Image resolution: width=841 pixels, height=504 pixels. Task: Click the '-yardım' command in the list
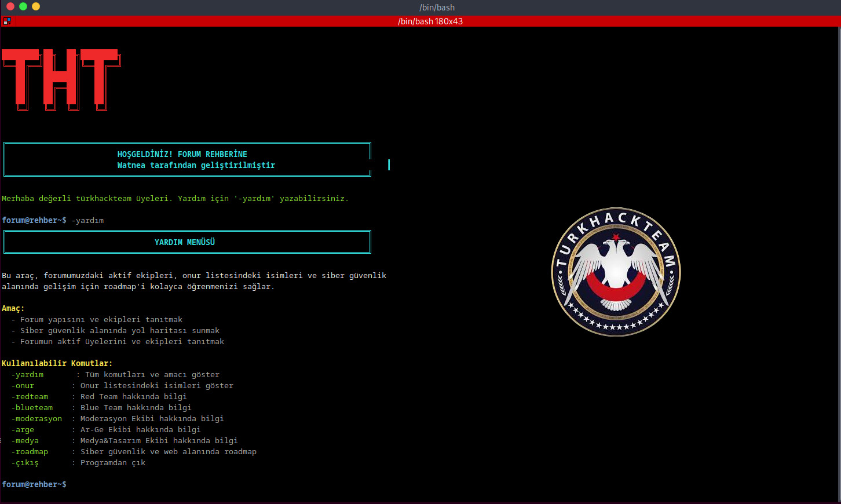(x=27, y=374)
